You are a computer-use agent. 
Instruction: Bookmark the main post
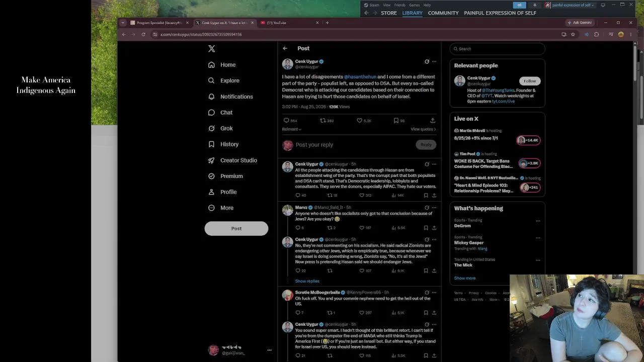(x=396, y=121)
